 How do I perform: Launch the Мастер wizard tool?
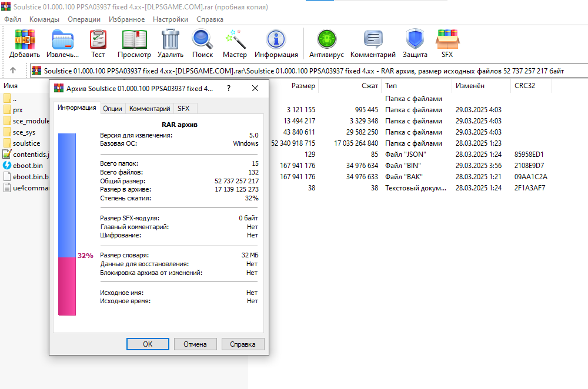coord(235,40)
